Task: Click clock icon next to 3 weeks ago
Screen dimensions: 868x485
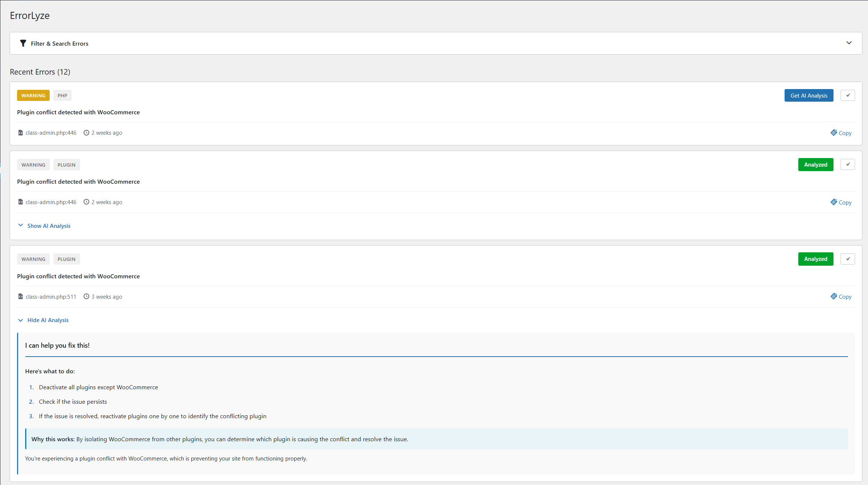Action: [86, 297]
